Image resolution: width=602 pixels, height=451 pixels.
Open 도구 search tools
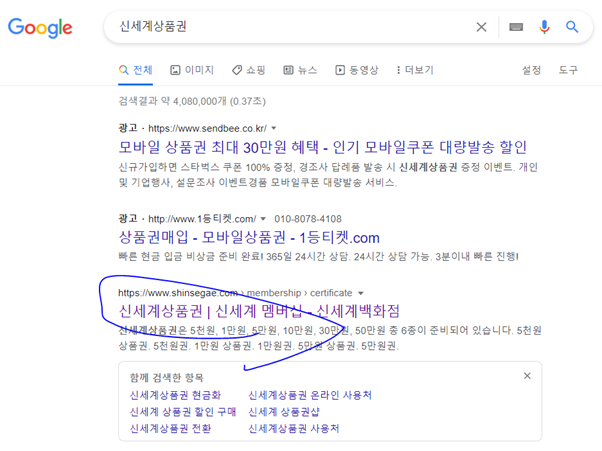coord(568,70)
